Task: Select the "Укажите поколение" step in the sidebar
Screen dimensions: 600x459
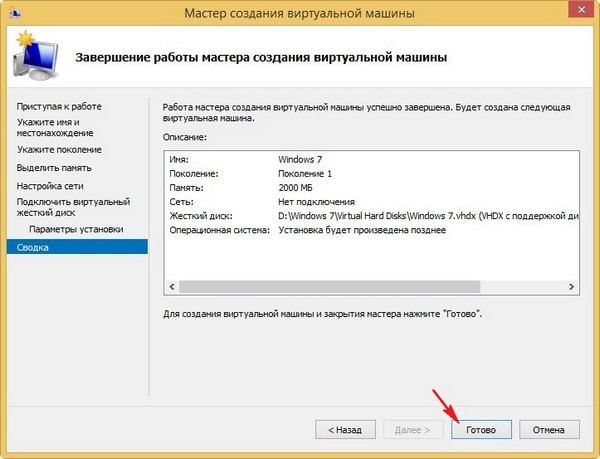Action: (x=59, y=150)
